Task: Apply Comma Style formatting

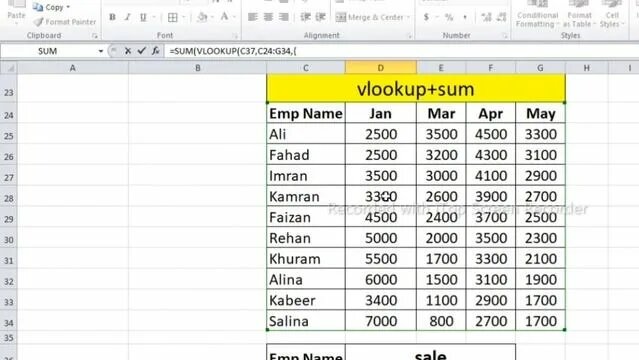Action: coord(465,17)
